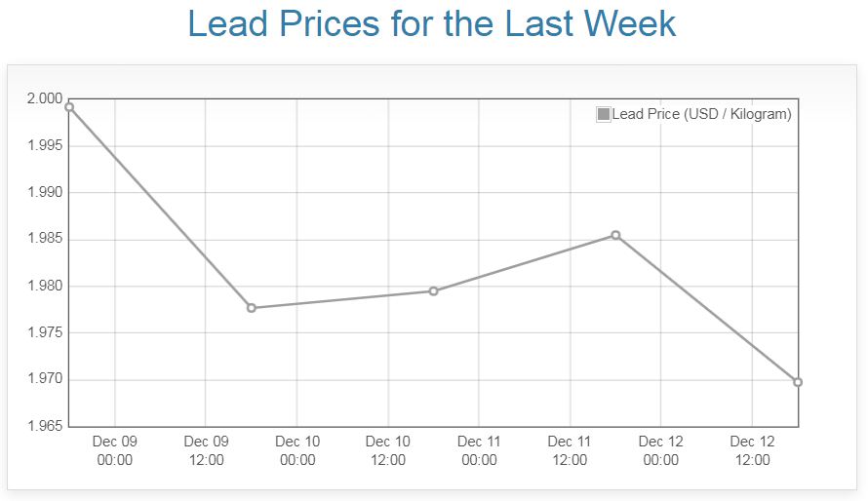Screen dimensions: 868x501
Task: Click the 'Dec 10 00:00' x-axis label
Action: (x=297, y=450)
